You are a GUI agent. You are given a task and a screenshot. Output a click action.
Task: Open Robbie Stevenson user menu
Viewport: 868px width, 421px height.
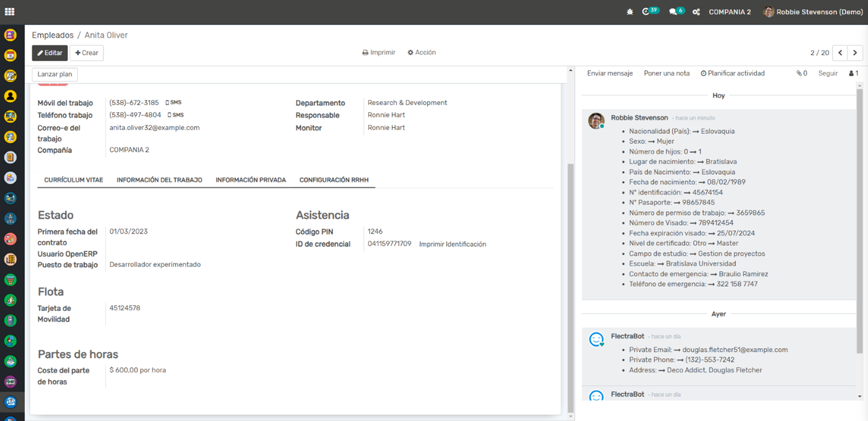pos(813,12)
